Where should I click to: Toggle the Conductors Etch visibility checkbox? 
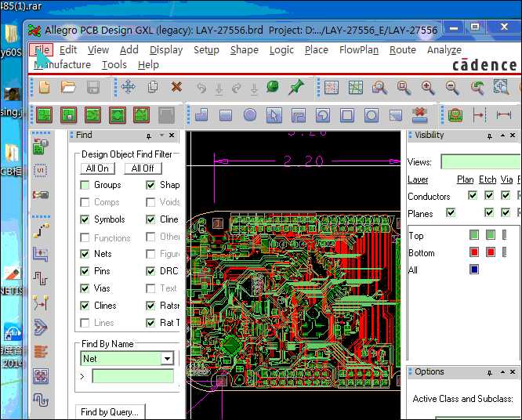click(x=489, y=195)
